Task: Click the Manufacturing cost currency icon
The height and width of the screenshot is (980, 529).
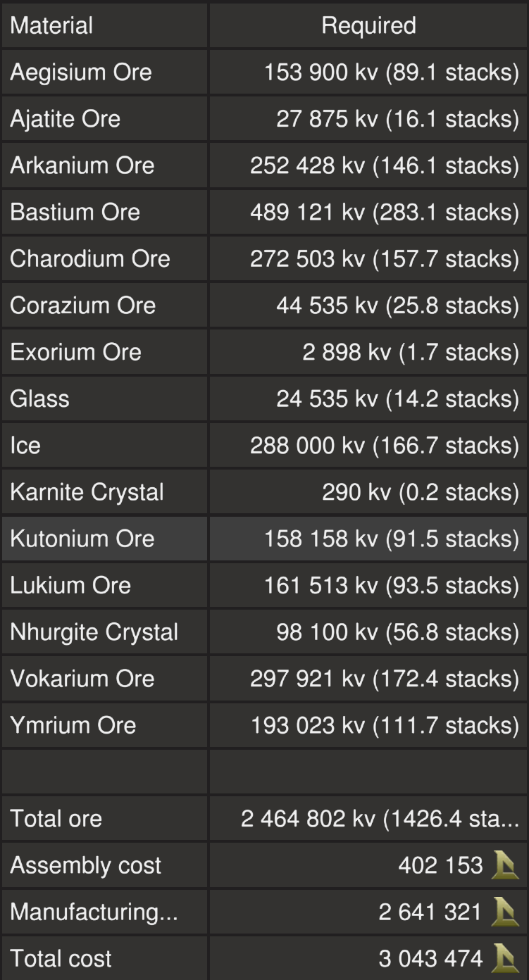Action: pyautogui.click(x=505, y=912)
